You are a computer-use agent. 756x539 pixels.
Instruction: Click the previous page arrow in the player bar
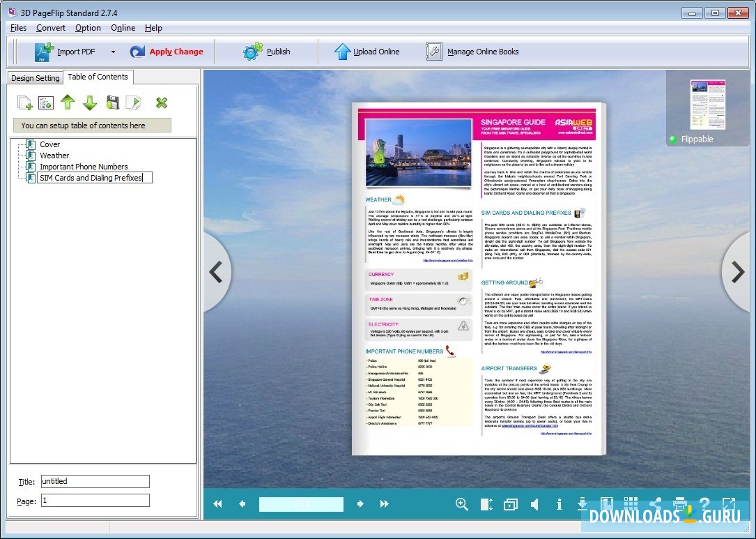(242, 503)
